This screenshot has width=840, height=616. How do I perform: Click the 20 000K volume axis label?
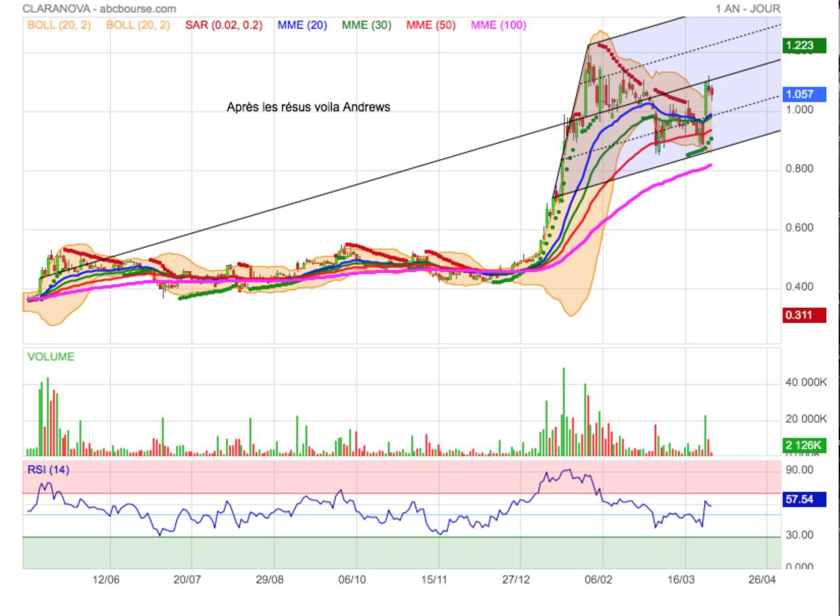[x=807, y=419]
